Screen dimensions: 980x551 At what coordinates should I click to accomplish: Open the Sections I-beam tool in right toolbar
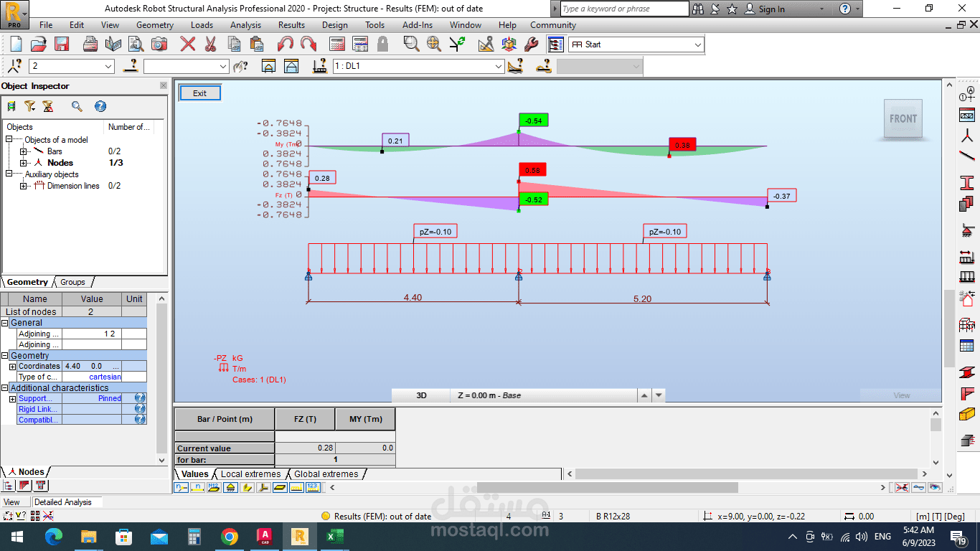pyautogui.click(x=967, y=182)
